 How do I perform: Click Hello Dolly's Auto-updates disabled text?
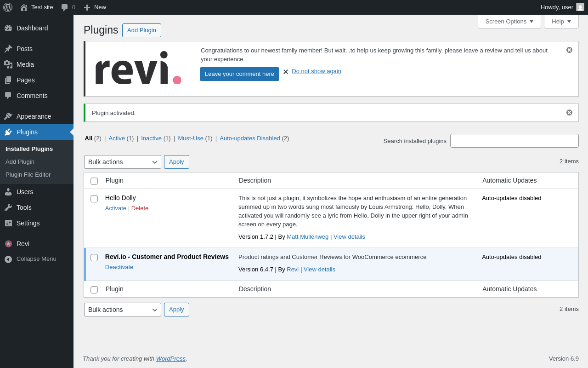pyautogui.click(x=512, y=198)
